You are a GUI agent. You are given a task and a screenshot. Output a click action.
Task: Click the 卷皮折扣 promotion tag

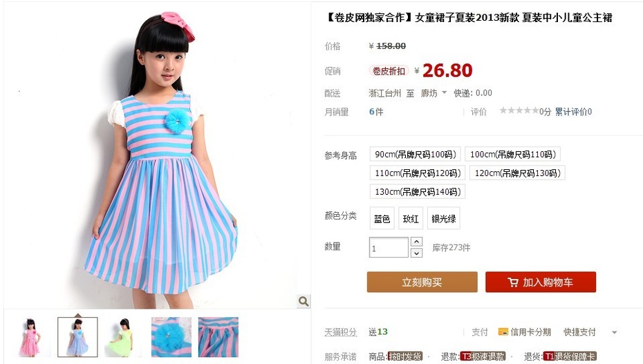(389, 71)
